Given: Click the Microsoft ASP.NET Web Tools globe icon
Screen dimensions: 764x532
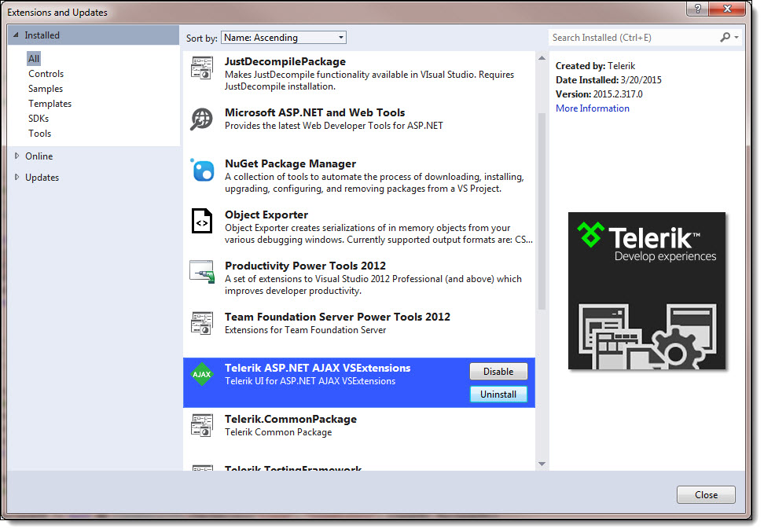Looking at the screenshot, I should 202,119.
